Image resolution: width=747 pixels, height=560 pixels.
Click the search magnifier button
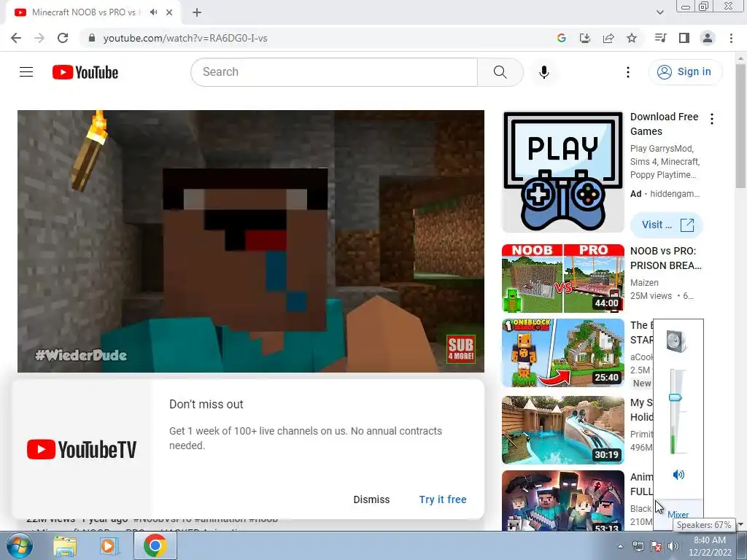coord(500,72)
